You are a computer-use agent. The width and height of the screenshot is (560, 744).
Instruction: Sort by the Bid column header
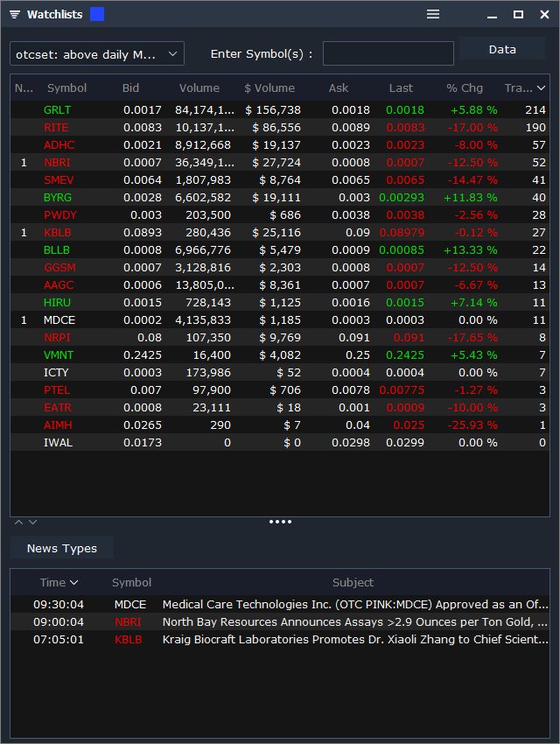[130, 88]
